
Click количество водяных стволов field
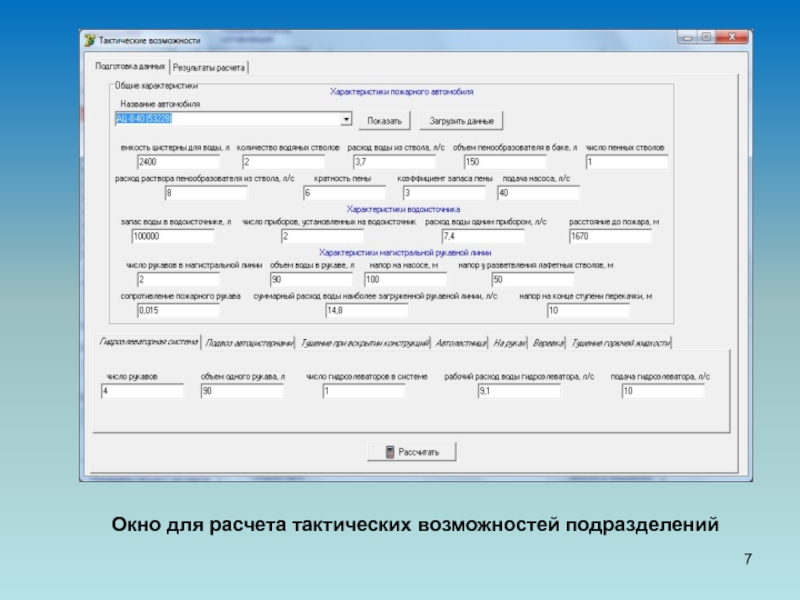tap(283, 162)
